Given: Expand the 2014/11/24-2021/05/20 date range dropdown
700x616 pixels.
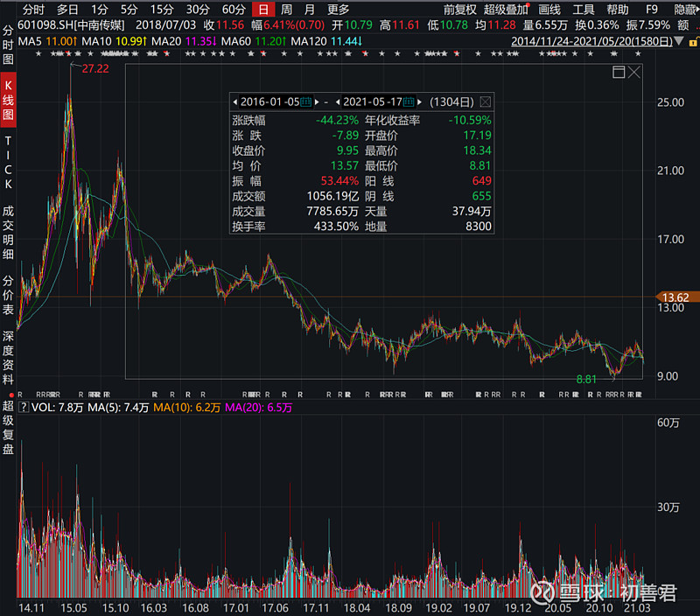Looking at the screenshot, I should (x=679, y=41).
